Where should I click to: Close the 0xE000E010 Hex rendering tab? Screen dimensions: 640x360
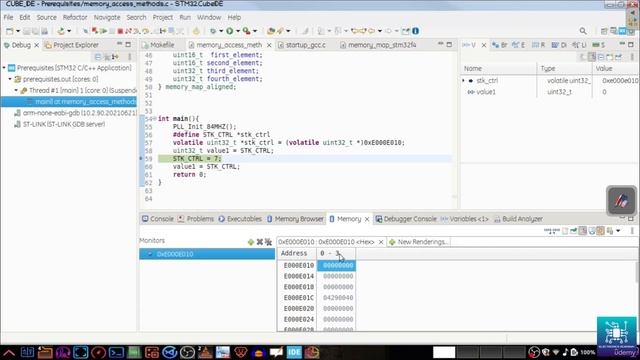point(381,242)
